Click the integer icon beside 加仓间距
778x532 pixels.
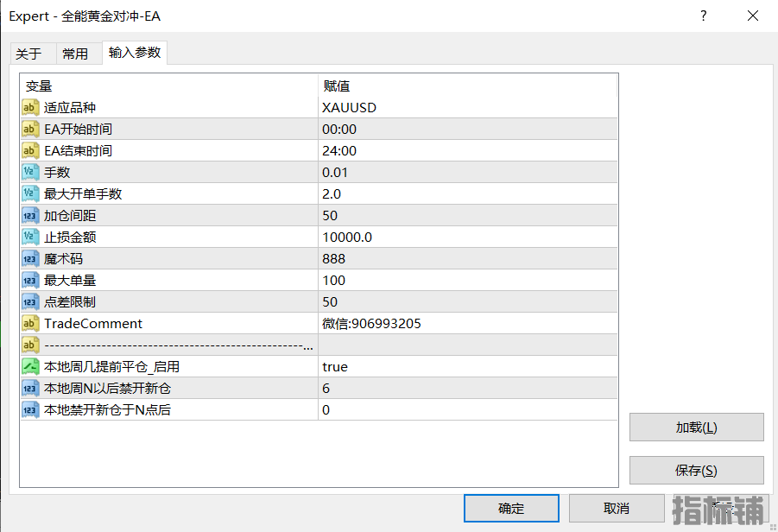tap(30, 216)
